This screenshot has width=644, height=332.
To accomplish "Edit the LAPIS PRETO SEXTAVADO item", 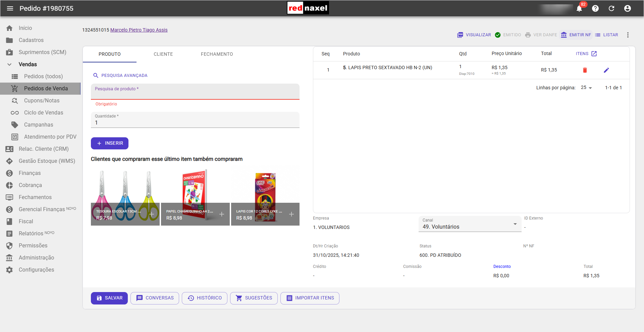I will tap(606, 70).
